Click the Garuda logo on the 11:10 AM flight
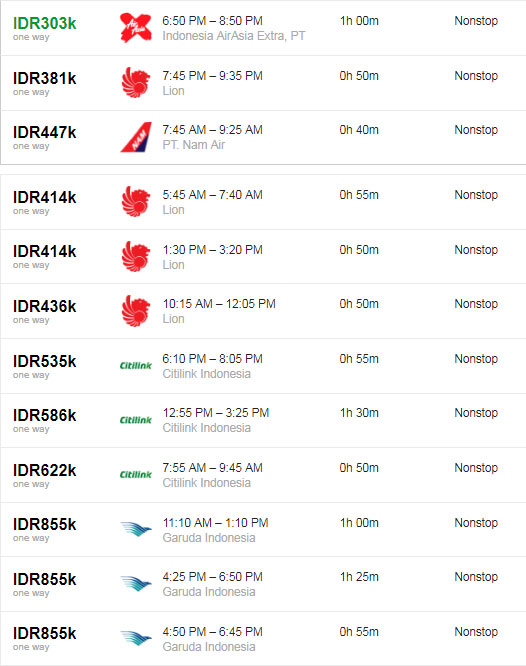Screen dimensions: 526x666 [136, 529]
